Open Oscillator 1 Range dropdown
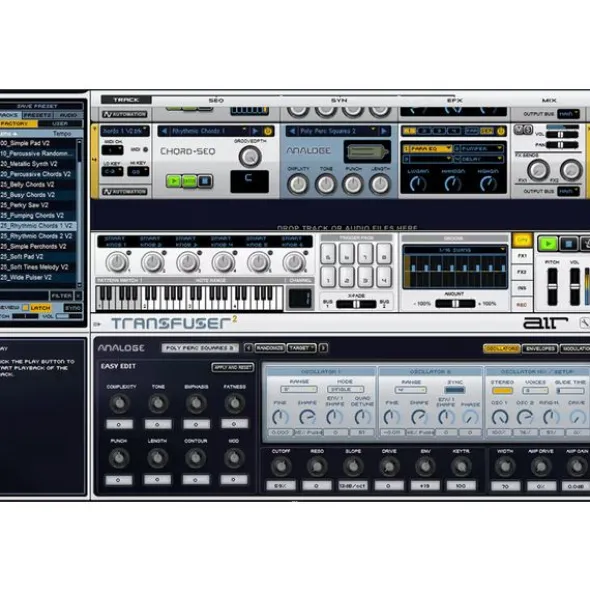Image resolution: width=590 pixels, height=591 pixels. (298, 389)
